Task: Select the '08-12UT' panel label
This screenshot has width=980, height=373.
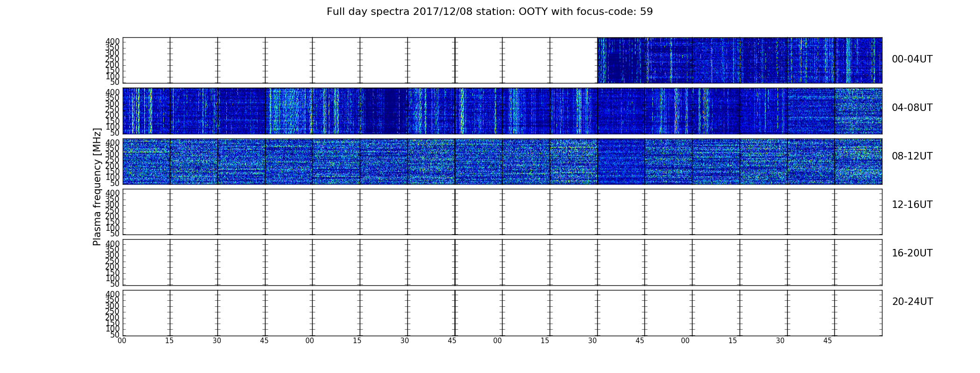Action: pos(912,156)
